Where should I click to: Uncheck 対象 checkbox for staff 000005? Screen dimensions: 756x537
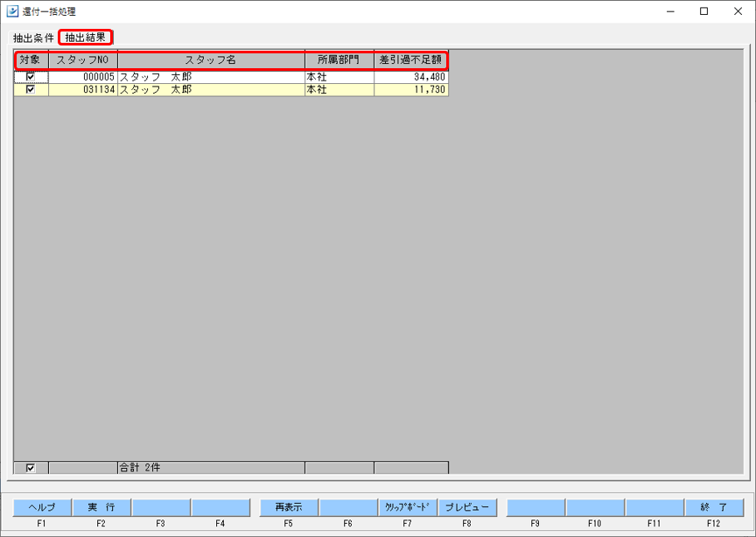(31, 77)
